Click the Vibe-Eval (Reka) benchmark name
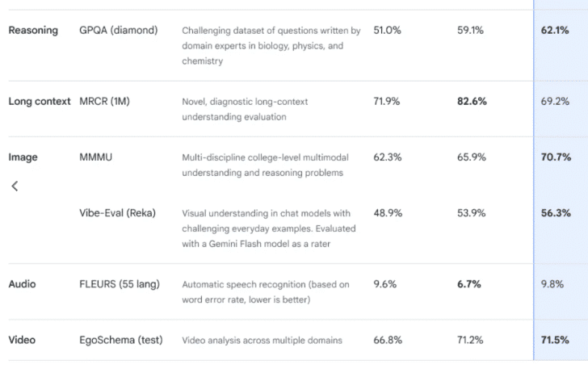The width and height of the screenshot is (588, 377). pos(117,213)
